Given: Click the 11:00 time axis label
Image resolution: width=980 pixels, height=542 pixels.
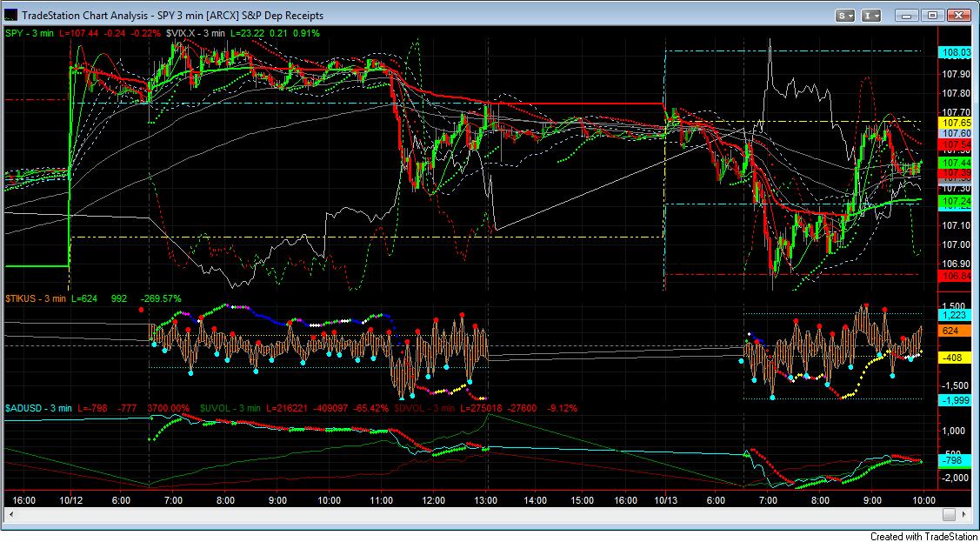Looking at the screenshot, I should 381,500.
